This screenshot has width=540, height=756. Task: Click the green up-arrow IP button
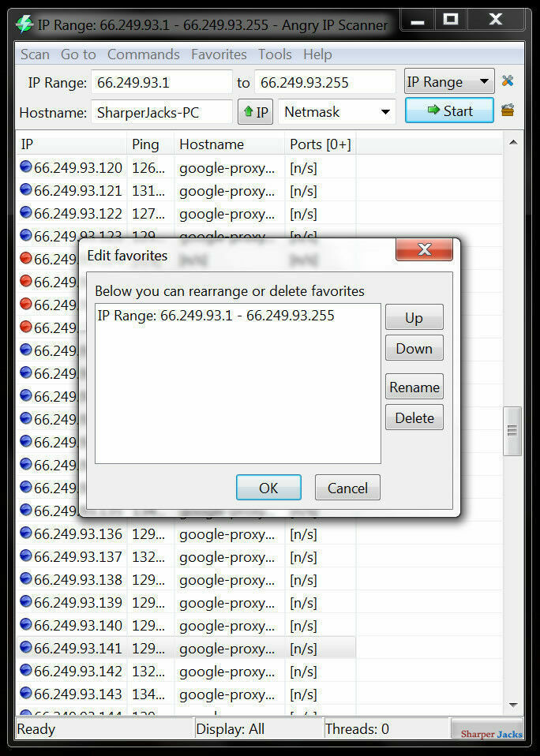point(256,112)
